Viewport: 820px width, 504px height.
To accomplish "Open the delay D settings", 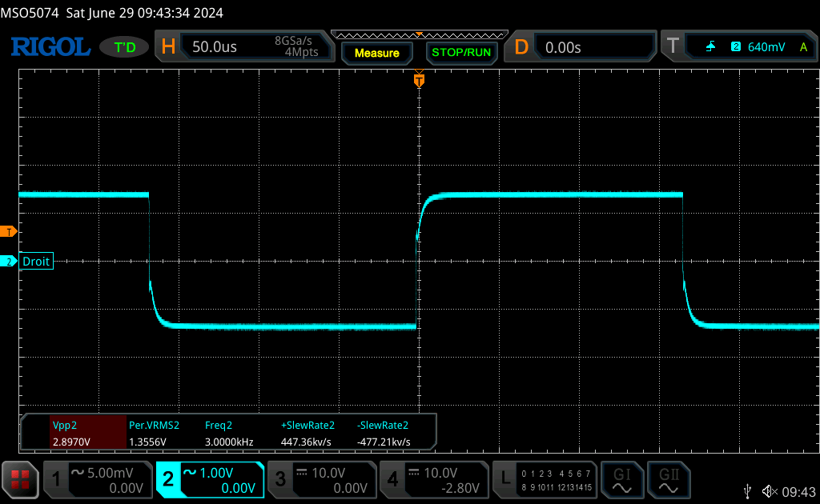I will click(521, 47).
